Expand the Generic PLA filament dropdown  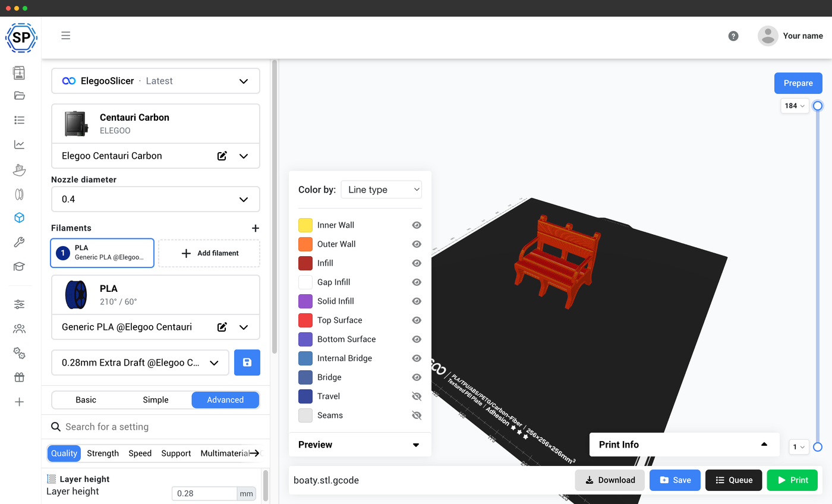click(244, 327)
